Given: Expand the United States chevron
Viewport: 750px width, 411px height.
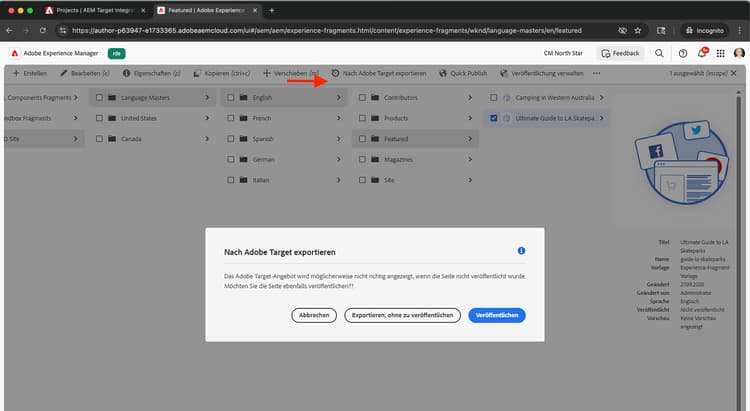Looking at the screenshot, I should tap(207, 118).
